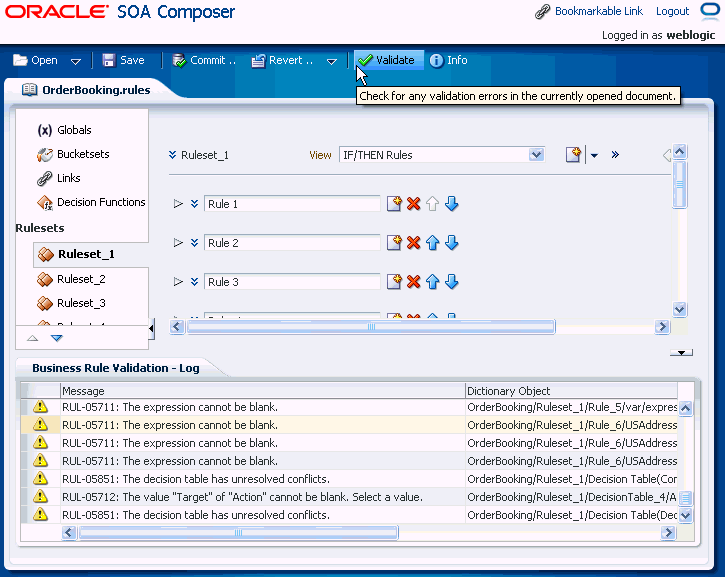Click the Commit toolbar button
The width and height of the screenshot is (725, 577).
[204, 60]
